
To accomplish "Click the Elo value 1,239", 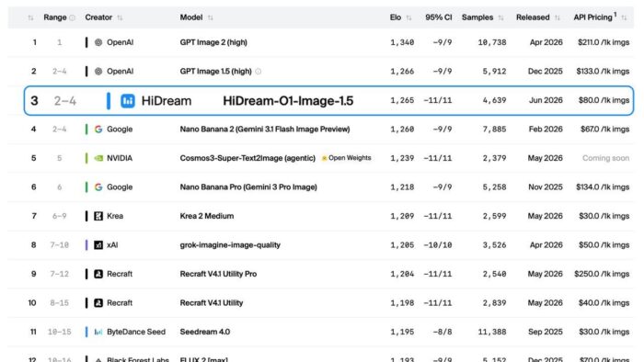I will pyautogui.click(x=402, y=158).
